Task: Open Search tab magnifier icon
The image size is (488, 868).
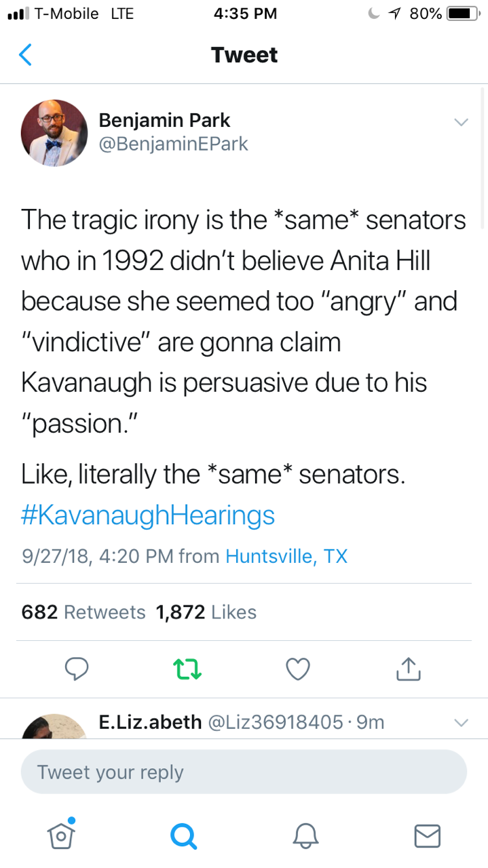Action: 183,835
